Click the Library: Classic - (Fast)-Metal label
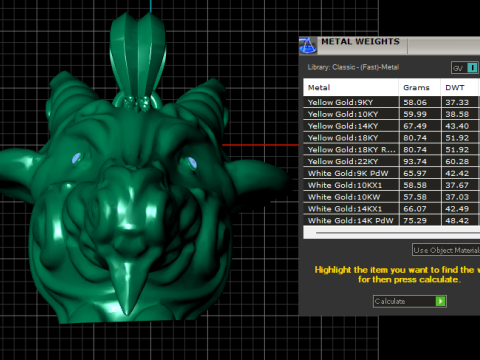480x360 pixels. coord(353,67)
